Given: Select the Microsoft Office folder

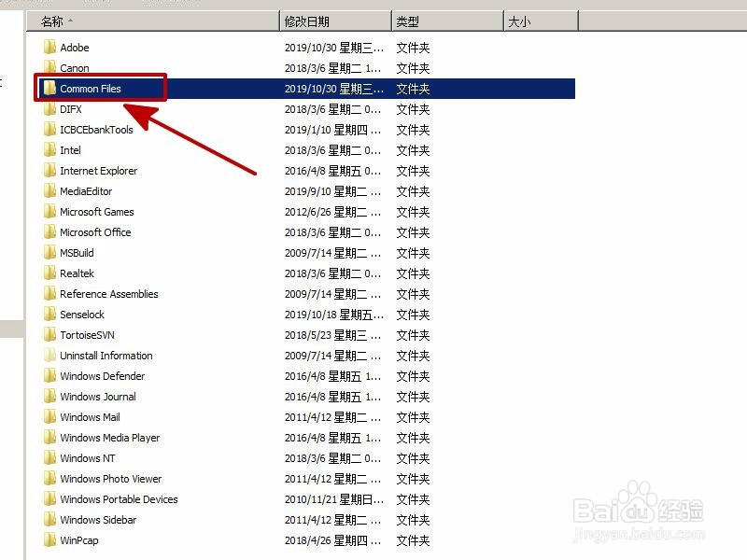Looking at the screenshot, I should (x=94, y=232).
